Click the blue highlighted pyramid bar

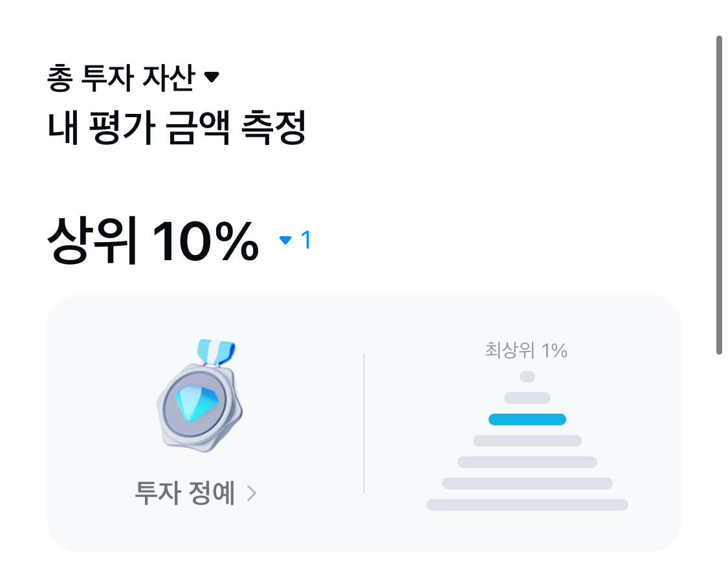click(527, 419)
